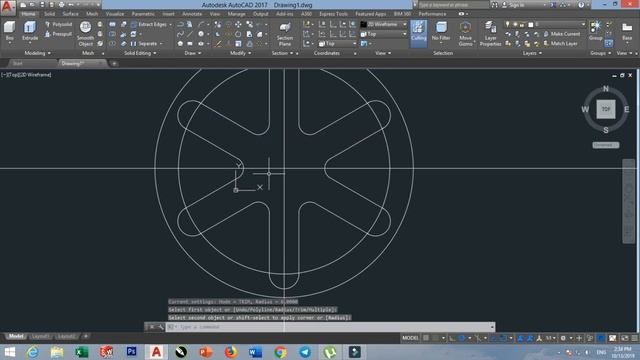640x360 pixels.
Task: Click N on the ViewCube compass
Action: tap(606, 89)
